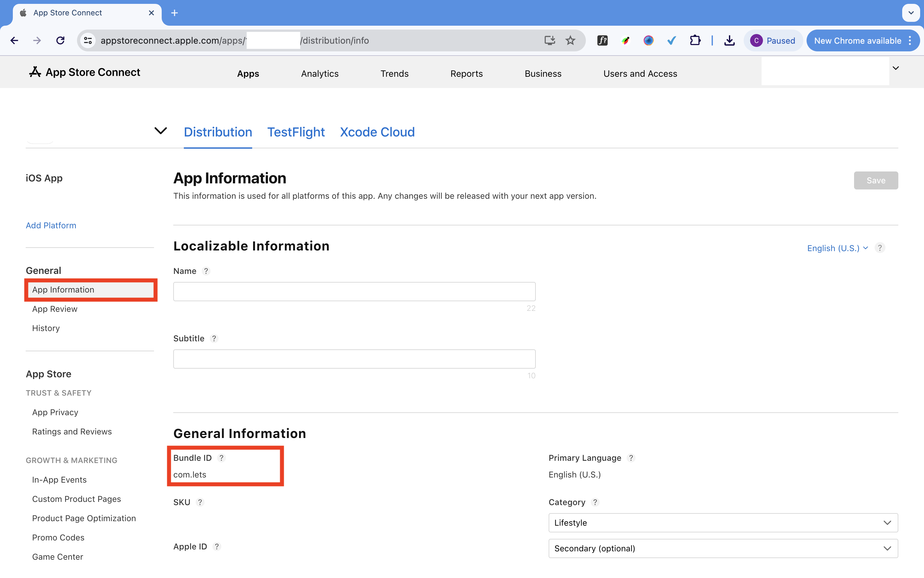The width and height of the screenshot is (924, 578).
Task: Click help icon next to SKU
Action: [x=200, y=502]
